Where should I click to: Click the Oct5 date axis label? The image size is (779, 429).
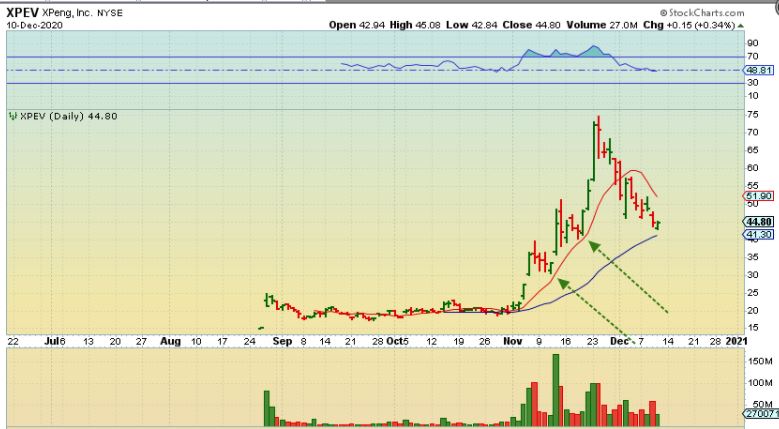click(397, 341)
